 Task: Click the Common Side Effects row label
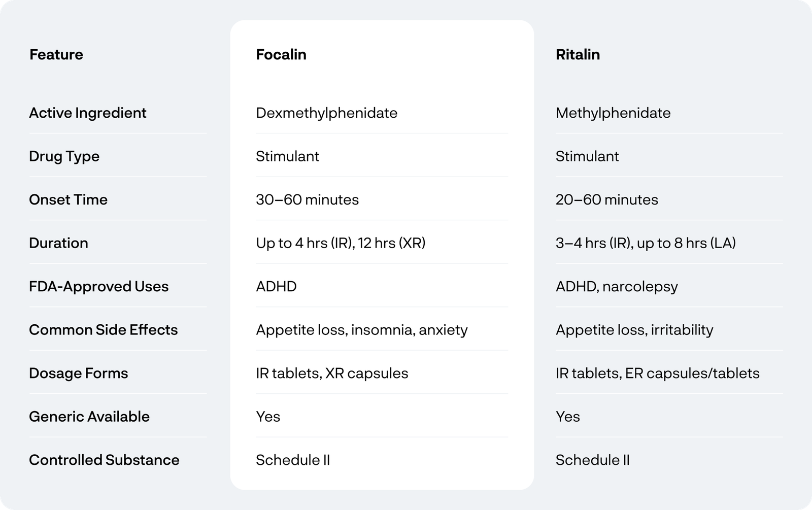coord(104,330)
